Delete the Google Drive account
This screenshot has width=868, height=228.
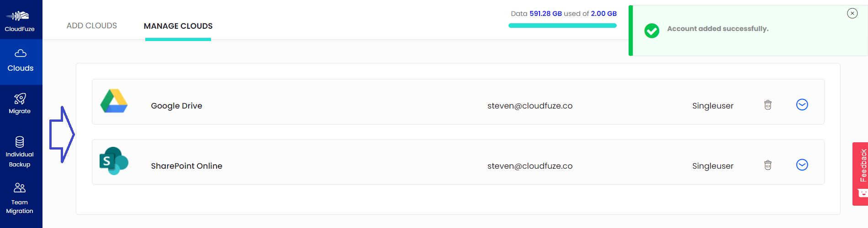(768, 105)
